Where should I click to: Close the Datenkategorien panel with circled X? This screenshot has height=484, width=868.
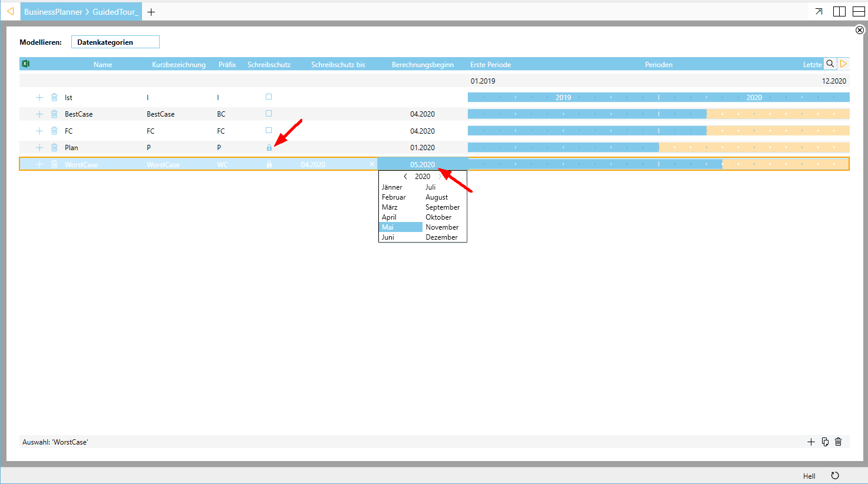tap(860, 30)
